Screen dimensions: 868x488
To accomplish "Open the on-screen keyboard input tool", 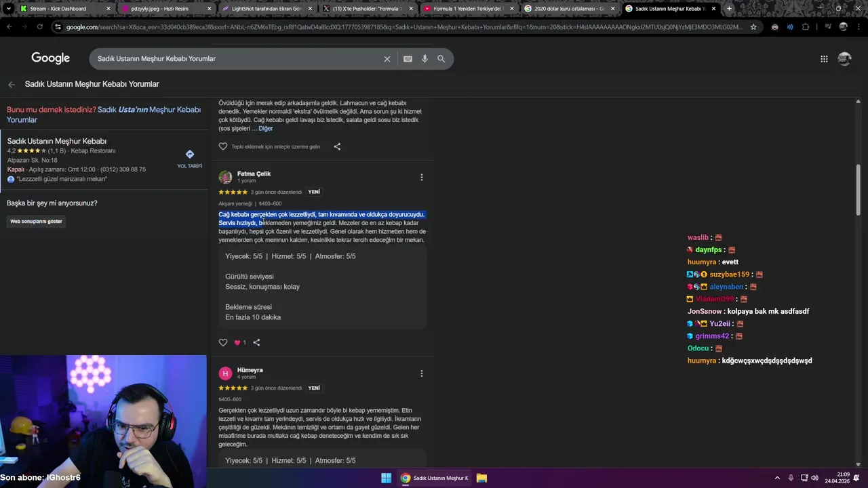I will point(408,59).
